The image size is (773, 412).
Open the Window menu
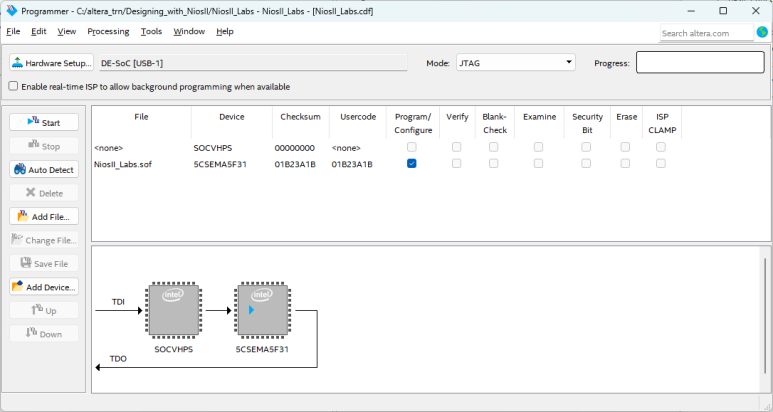click(x=189, y=32)
